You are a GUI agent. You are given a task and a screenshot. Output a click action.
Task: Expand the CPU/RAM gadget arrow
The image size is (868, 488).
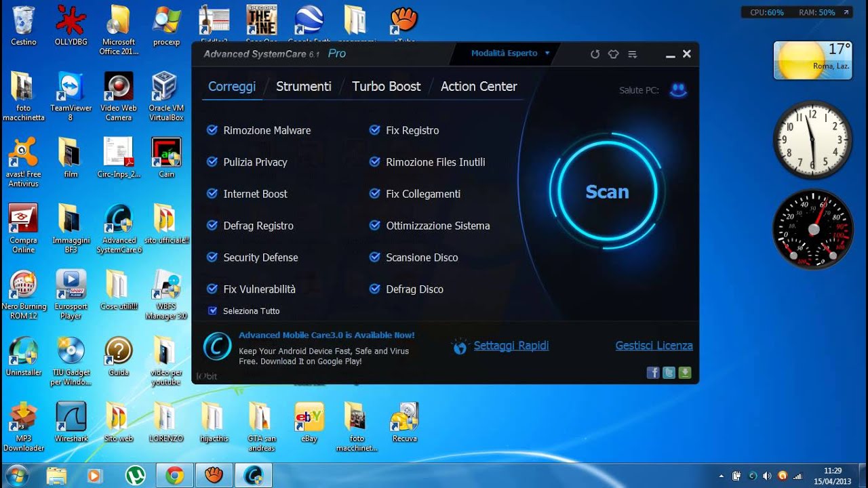point(846,12)
